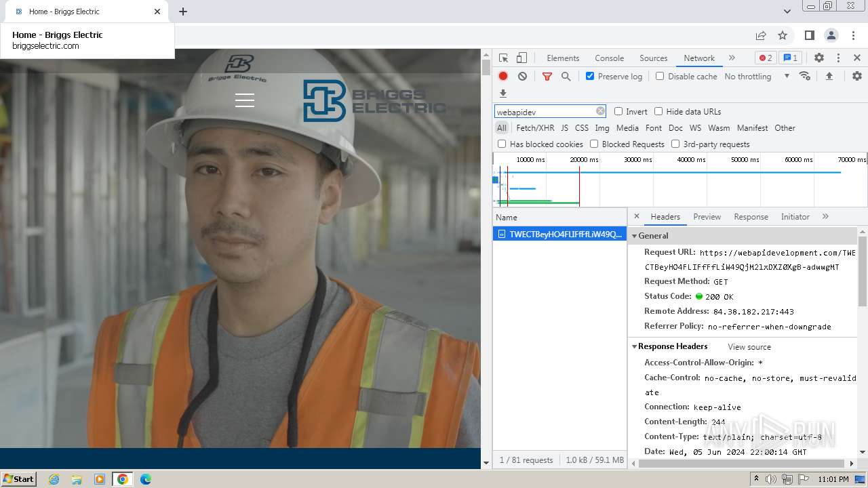Open File Explorer from taskbar
Viewport: 868px width, 488px height.
pos(77,479)
